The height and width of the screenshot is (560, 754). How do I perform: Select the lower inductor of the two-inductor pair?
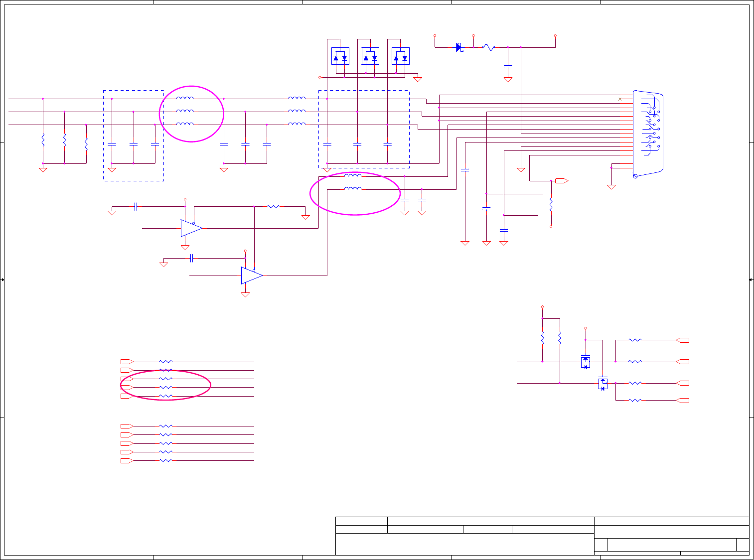point(353,188)
